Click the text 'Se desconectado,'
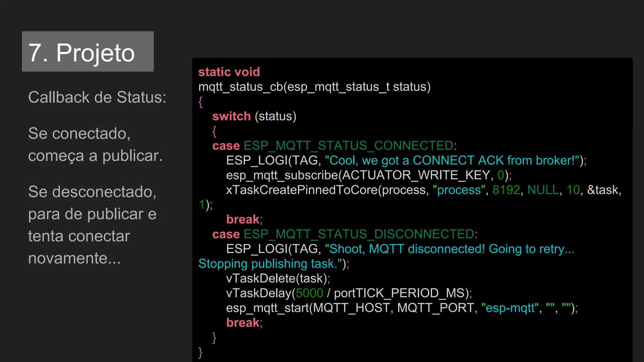 click(x=92, y=192)
